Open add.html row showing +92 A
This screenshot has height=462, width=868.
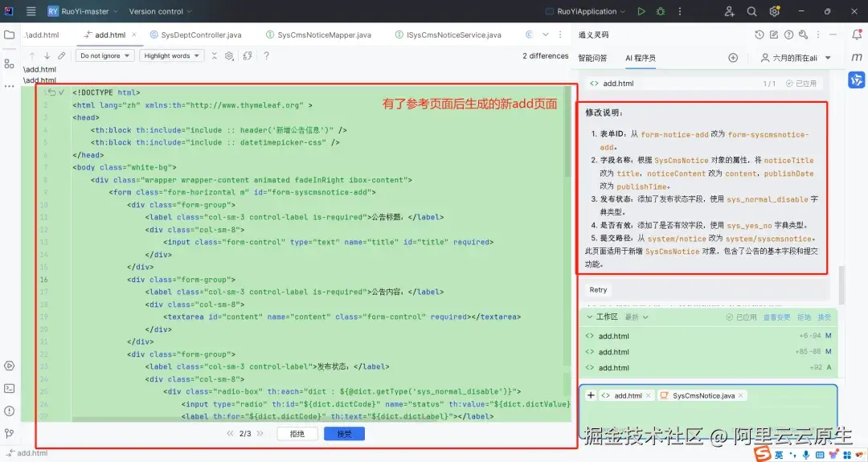(x=709, y=367)
